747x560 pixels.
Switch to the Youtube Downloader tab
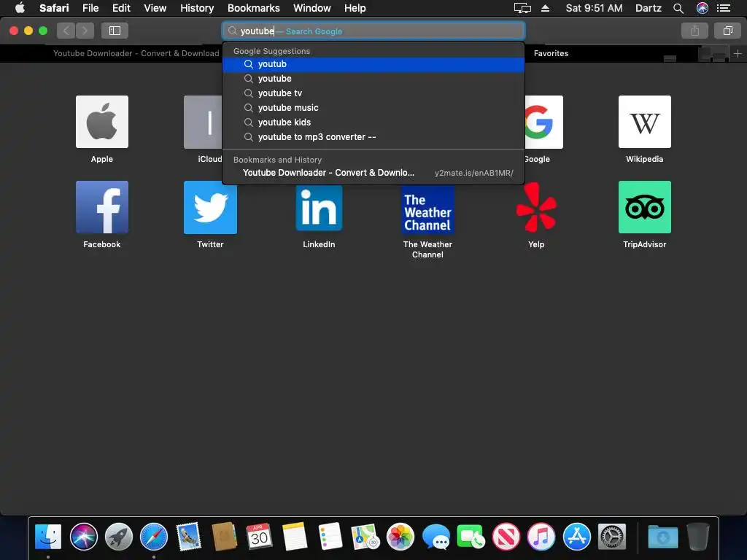tap(136, 53)
